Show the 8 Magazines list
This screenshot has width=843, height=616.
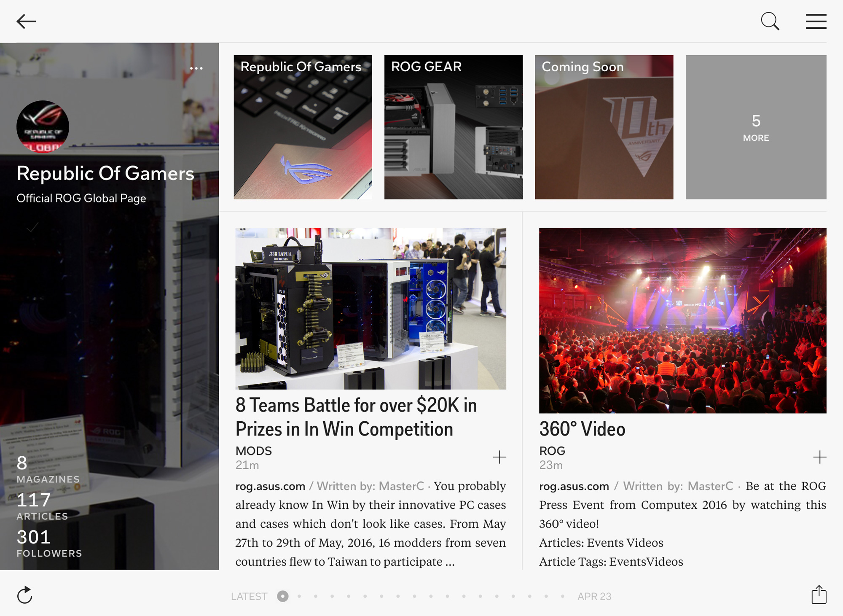click(x=48, y=469)
